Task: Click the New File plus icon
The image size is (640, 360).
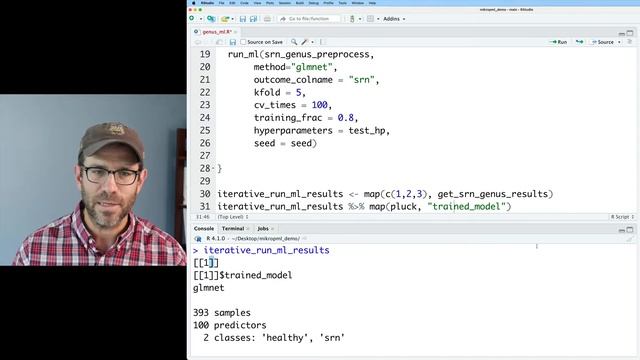Action: click(x=192, y=18)
